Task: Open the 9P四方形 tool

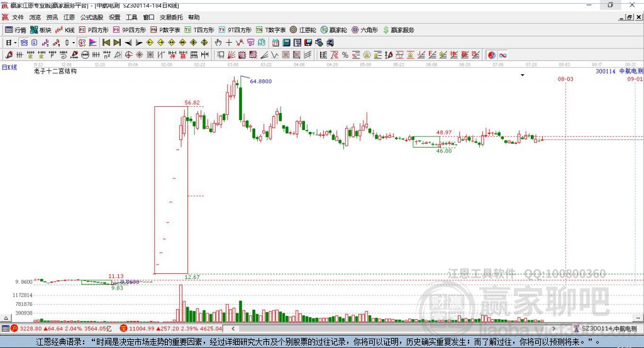Action: click(130, 30)
